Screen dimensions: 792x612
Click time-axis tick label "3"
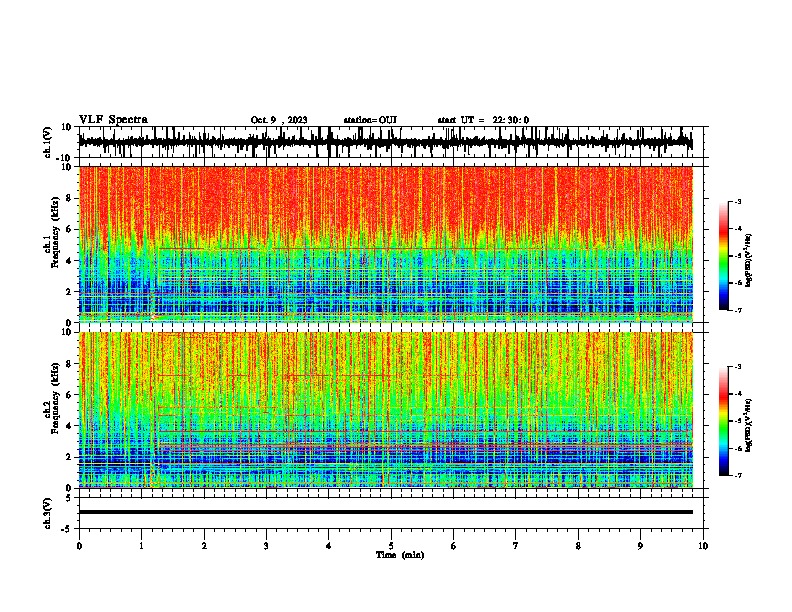coord(266,546)
